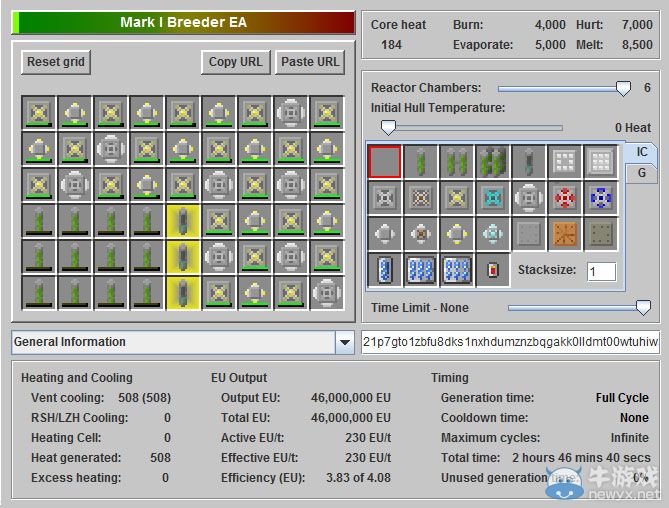Choose the single blue coolant cell
This screenshot has height=508, width=669.
click(x=385, y=269)
